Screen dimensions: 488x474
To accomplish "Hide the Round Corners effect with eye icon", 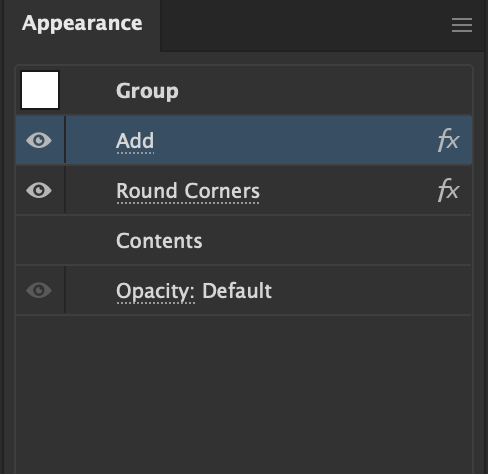I will [x=39, y=190].
